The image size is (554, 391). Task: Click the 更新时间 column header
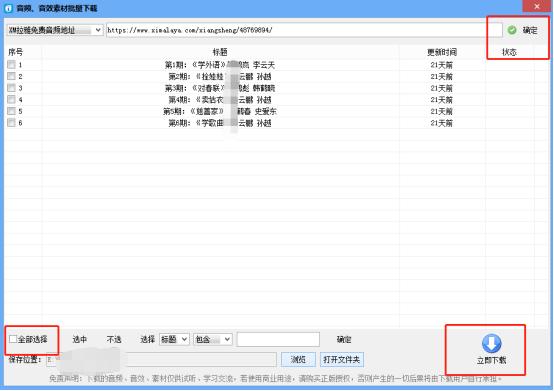coord(442,52)
